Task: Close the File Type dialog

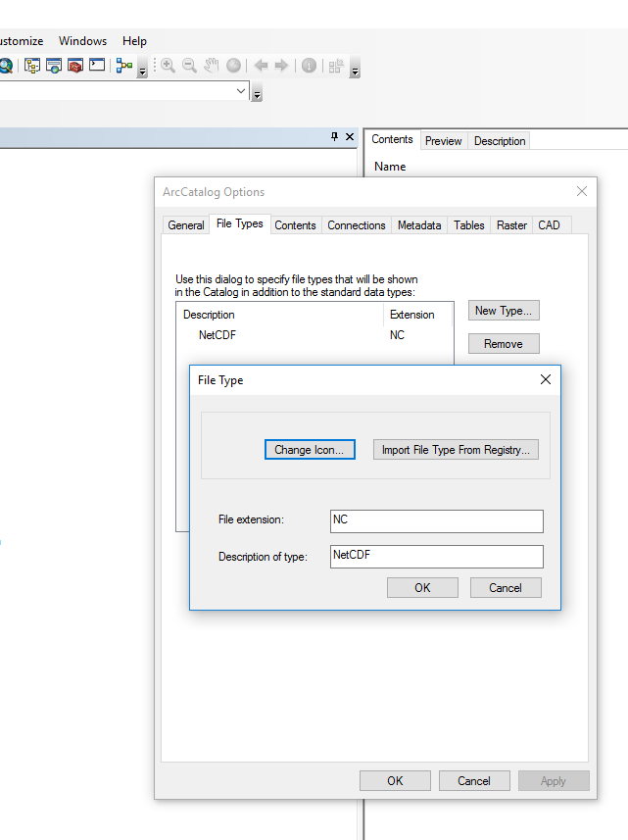Action: tap(546, 379)
